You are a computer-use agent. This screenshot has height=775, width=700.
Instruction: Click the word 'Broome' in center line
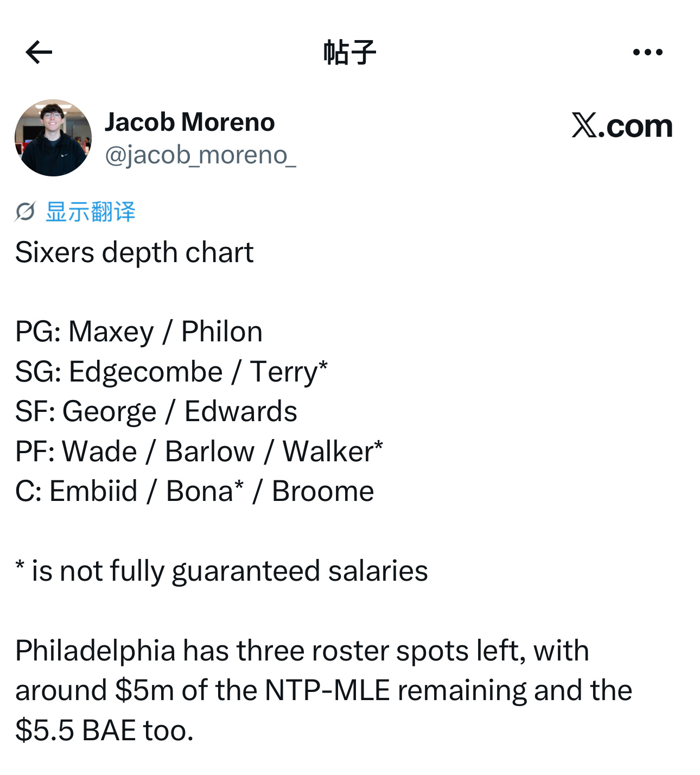[x=323, y=491]
